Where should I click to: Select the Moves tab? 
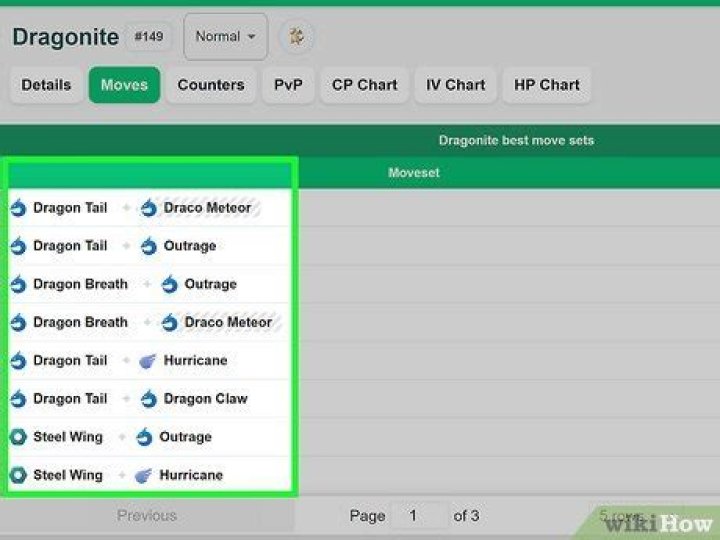tap(124, 85)
